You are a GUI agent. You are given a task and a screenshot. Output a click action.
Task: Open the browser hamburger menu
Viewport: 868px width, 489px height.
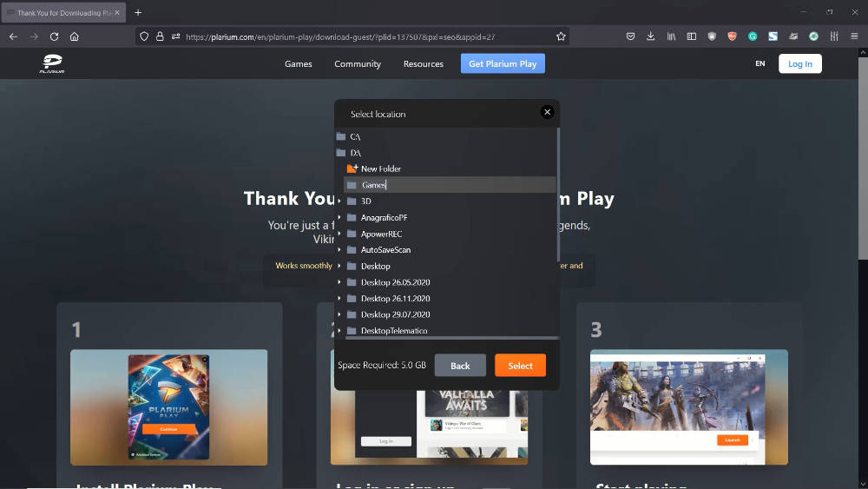pyautogui.click(x=854, y=36)
